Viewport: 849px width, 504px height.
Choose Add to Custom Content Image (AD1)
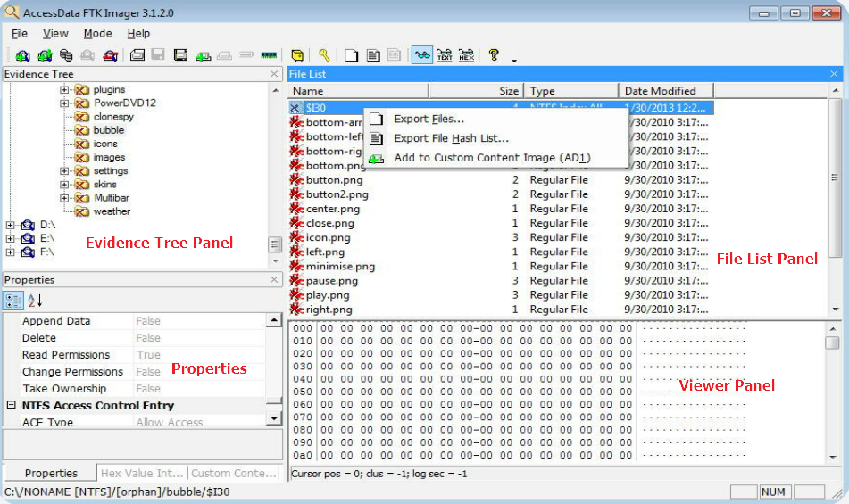(x=496, y=158)
